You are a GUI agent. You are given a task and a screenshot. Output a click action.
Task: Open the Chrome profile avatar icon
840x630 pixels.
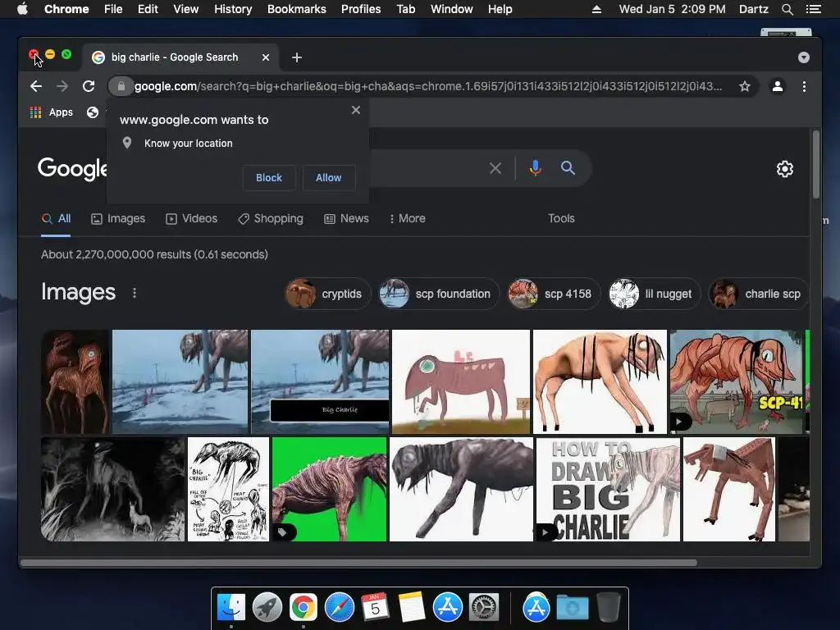[x=778, y=86]
